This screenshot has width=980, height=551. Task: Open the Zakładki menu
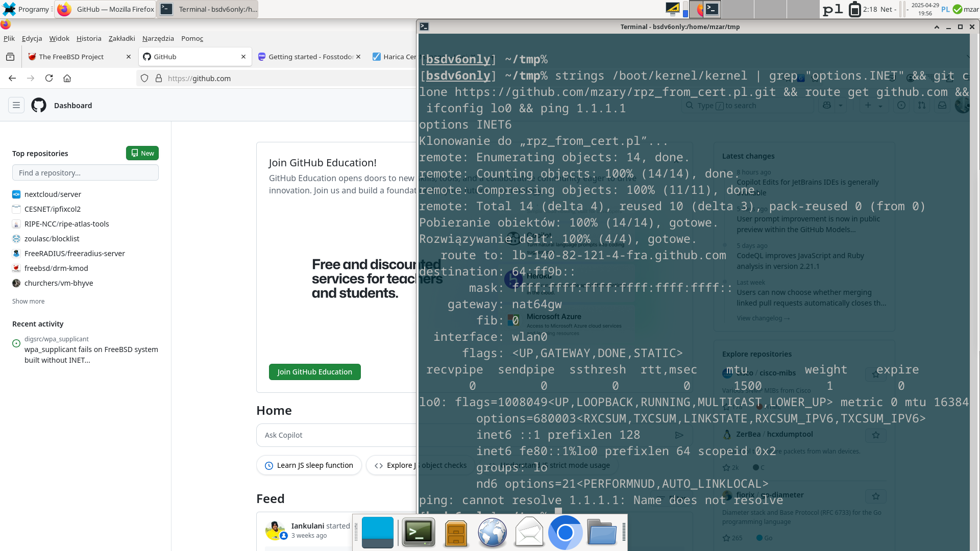click(121, 38)
